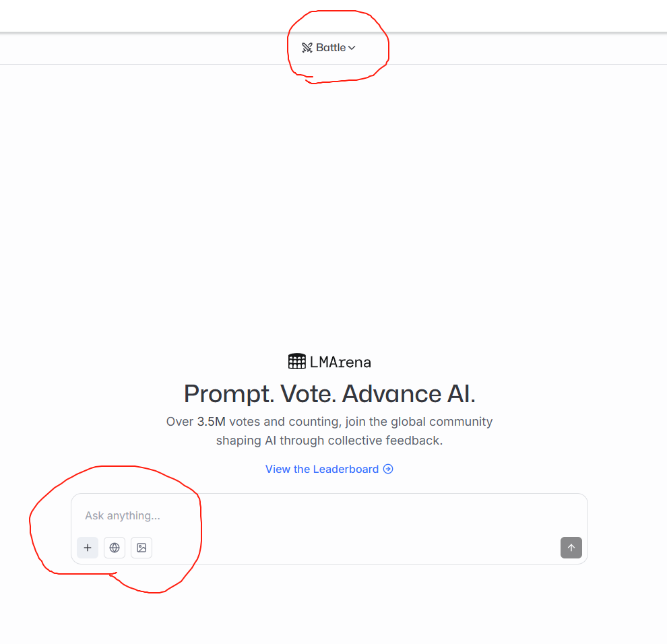Screen dimensions: 667x644
Task: Click "shaping AI through collective feedback" line
Action: pos(329,441)
